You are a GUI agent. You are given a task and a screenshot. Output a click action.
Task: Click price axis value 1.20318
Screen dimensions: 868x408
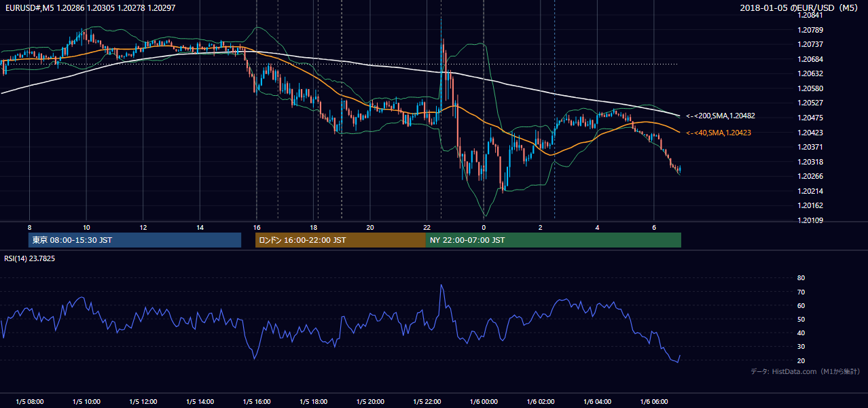click(810, 162)
